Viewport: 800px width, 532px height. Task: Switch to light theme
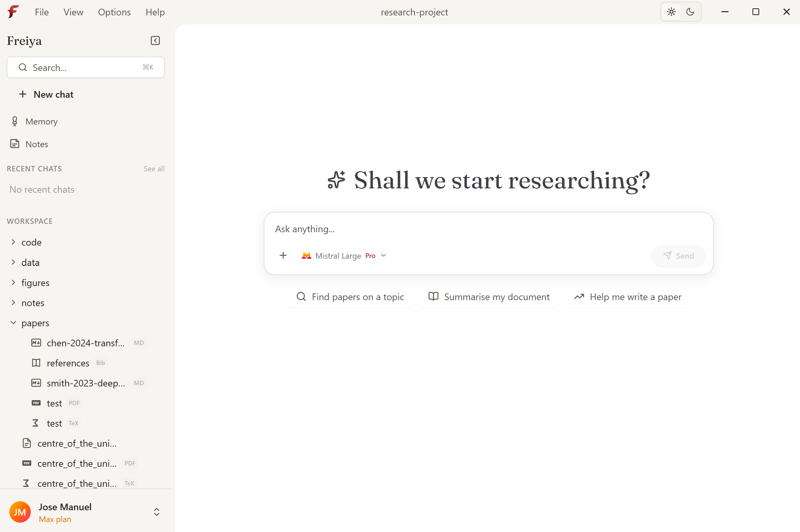(671, 11)
